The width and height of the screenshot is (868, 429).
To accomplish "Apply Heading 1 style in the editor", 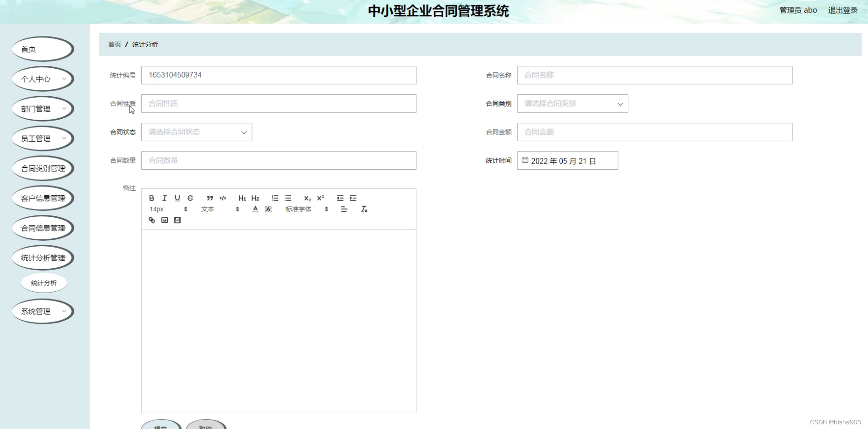I will [242, 198].
